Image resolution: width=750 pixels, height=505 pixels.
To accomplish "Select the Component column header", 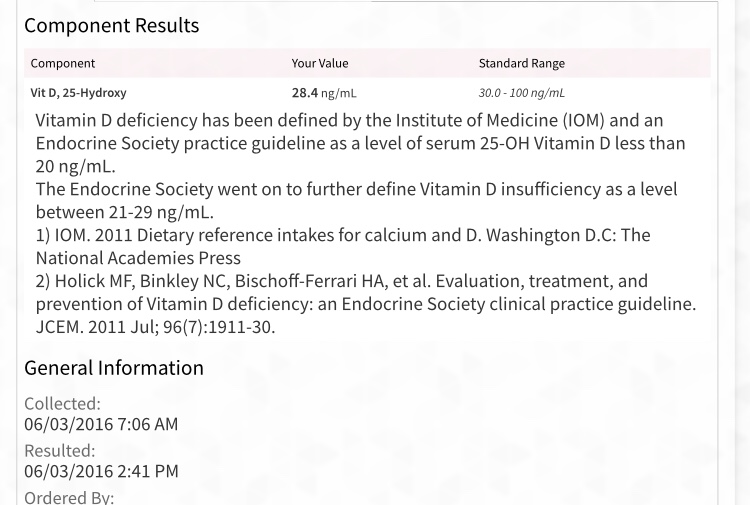I will point(63,63).
